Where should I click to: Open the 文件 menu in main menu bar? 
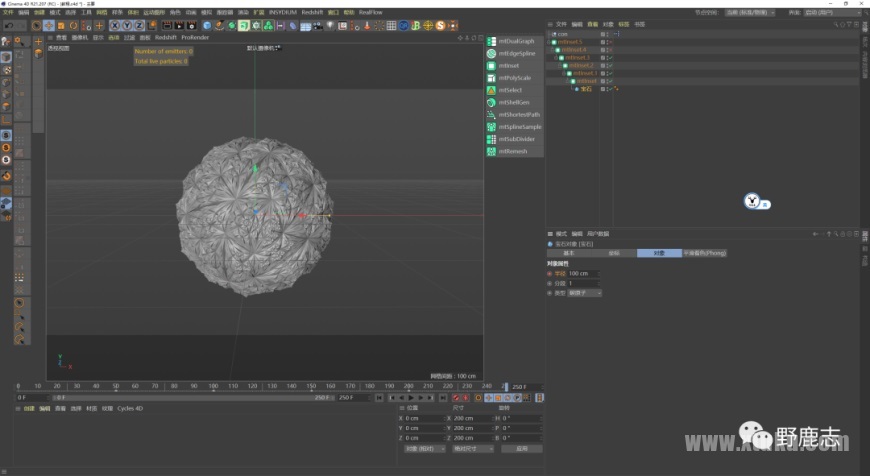(8, 12)
